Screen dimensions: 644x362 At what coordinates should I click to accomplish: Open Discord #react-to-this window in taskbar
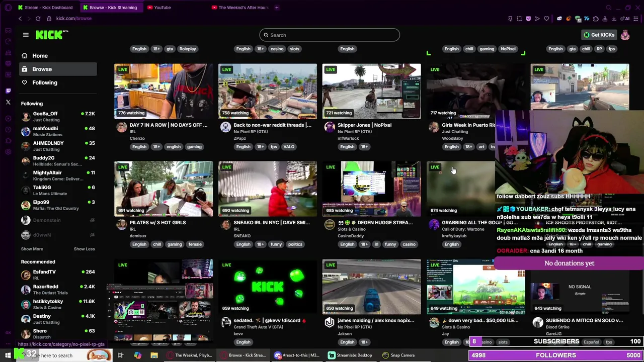pos(297,355)
